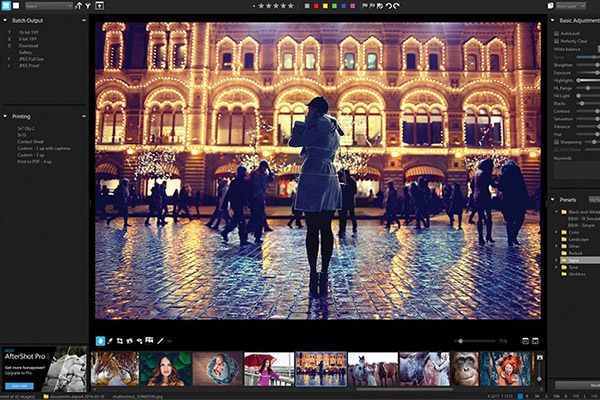Screen dimensions: 600x400
Task: Click the sort direction arrow icon
Action: pyautogui.click(x=79, y=6)
